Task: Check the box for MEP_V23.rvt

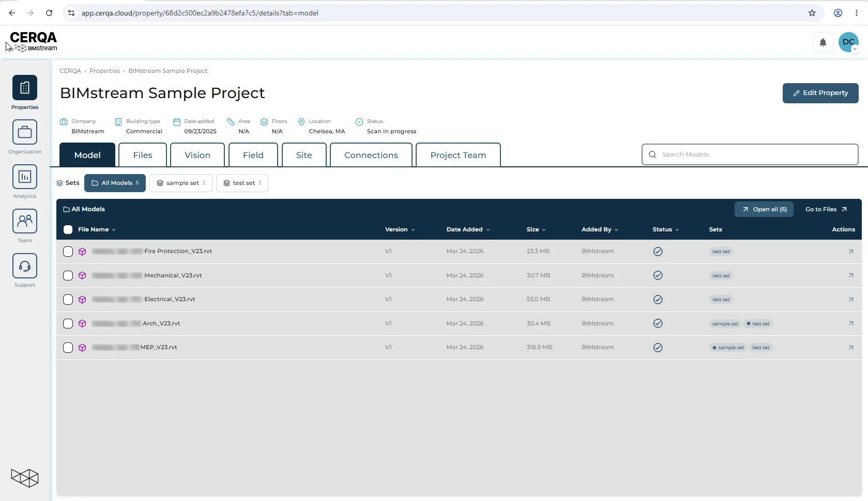Action: tap(68, 348)
